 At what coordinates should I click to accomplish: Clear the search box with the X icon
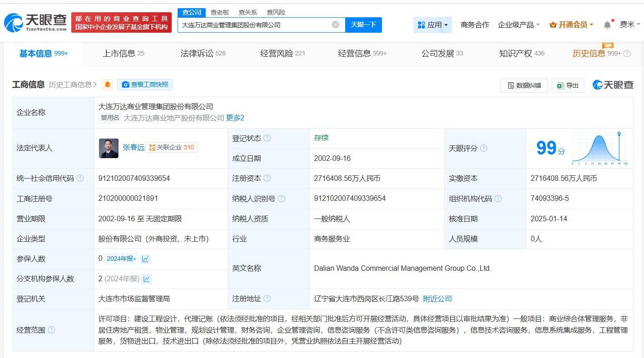pos(336,25)
